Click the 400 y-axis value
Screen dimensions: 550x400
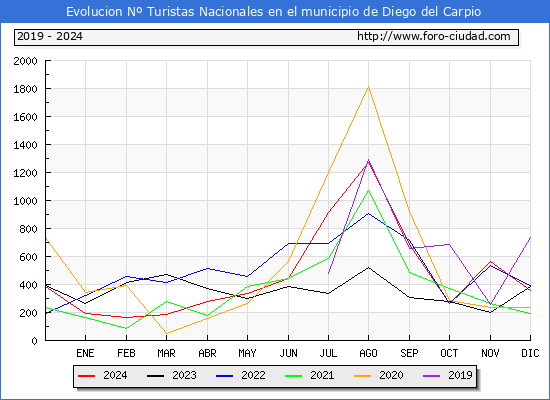pyautogui.click(x=28, y=285)
